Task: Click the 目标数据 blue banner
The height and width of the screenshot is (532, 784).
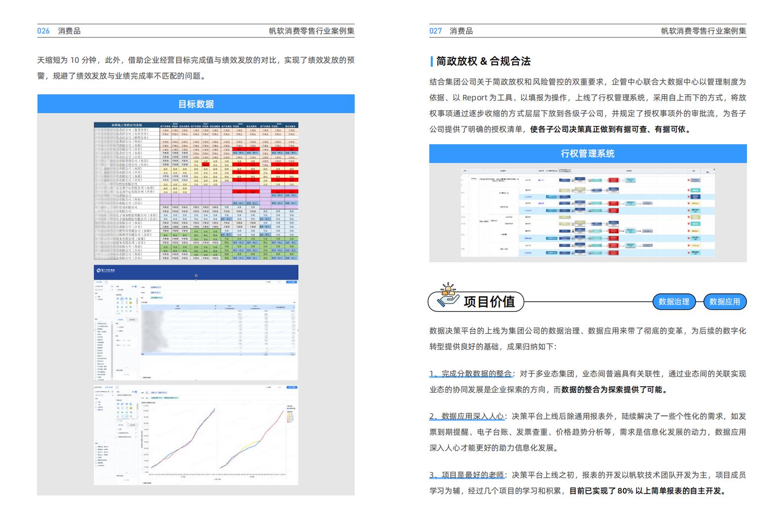Action: click(x=196, y=104)
